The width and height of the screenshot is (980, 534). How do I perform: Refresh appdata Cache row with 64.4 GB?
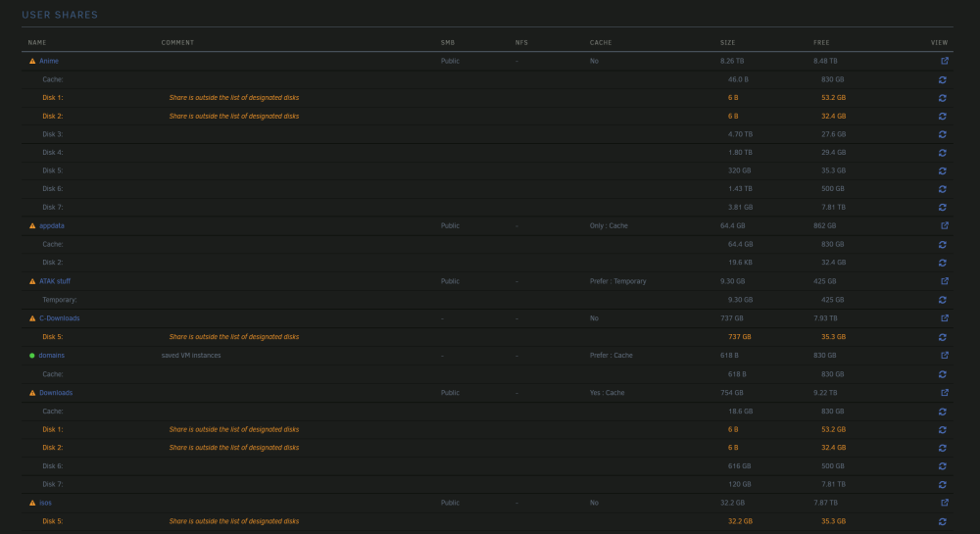[x=943, y=245]
